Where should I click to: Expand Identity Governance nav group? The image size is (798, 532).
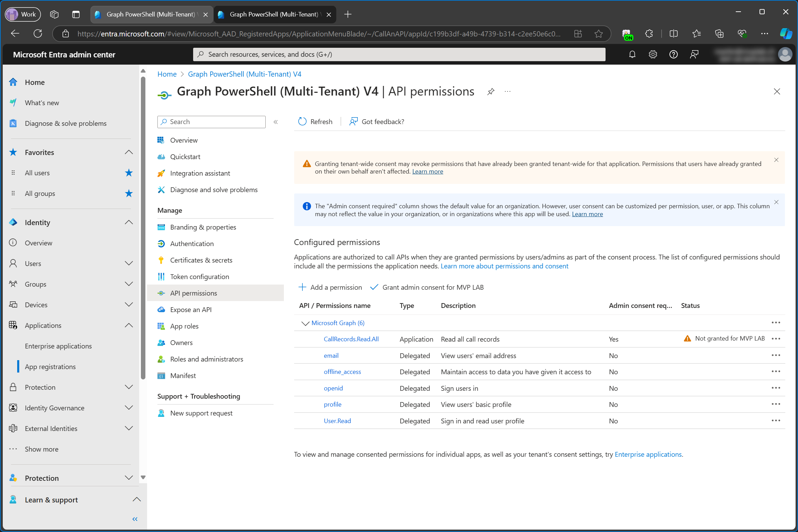click(x=129, y=408)
